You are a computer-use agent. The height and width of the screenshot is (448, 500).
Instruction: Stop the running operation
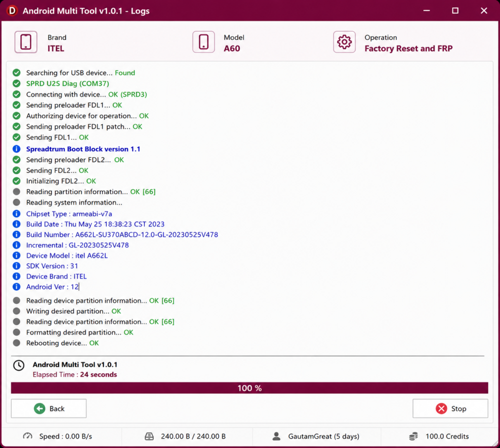point(450,408)
